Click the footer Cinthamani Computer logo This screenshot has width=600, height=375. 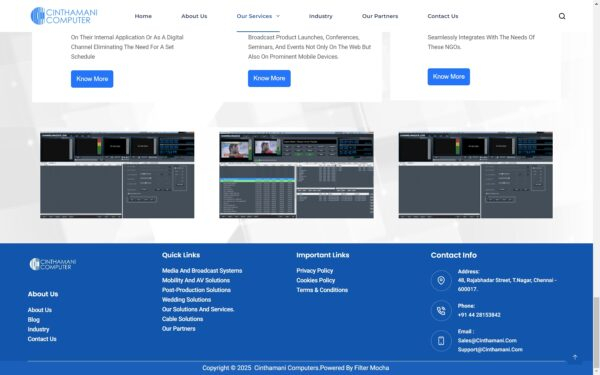click(x=53, y=264)
